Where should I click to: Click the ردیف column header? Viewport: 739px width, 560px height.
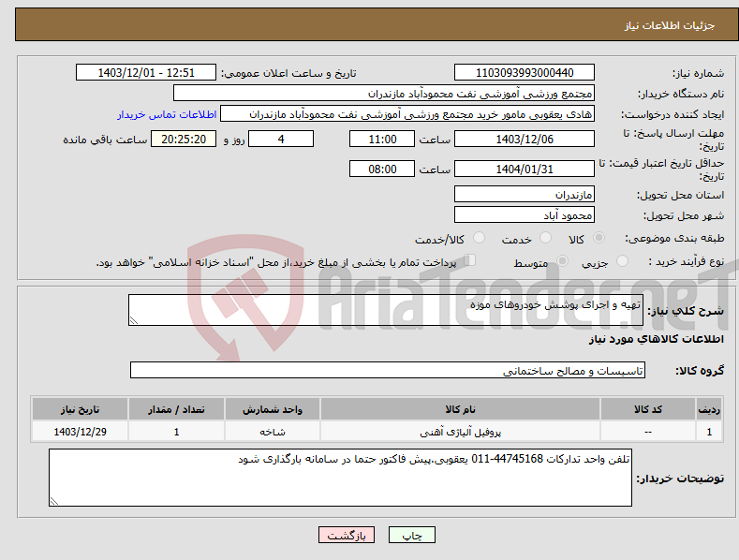[x=709, y=409]
